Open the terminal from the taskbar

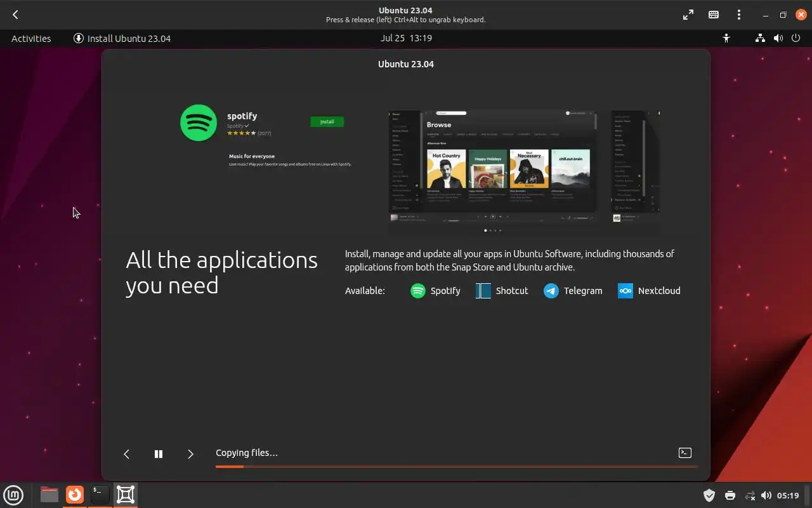click(100, 494)
